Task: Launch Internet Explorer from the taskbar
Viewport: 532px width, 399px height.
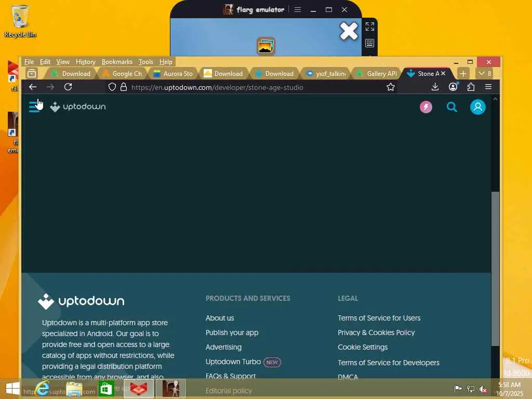Action: point(43,389)
